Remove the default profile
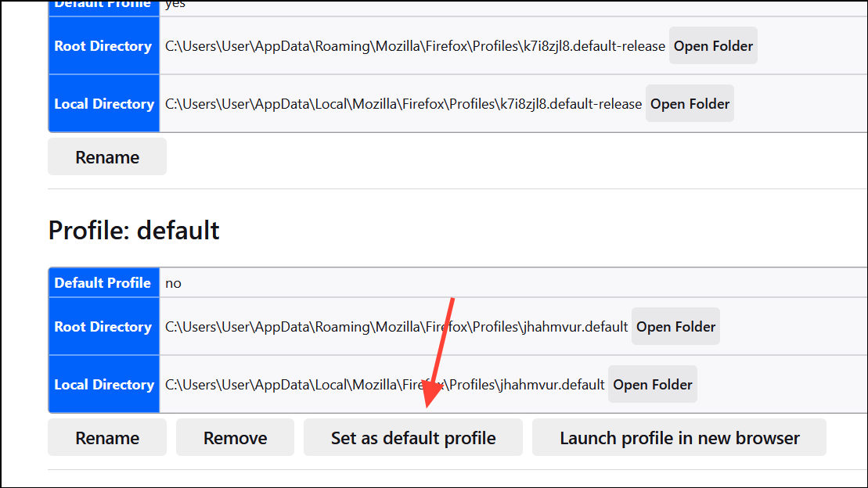This screenshot has height=488, width=868. click(x=235, y=438)
